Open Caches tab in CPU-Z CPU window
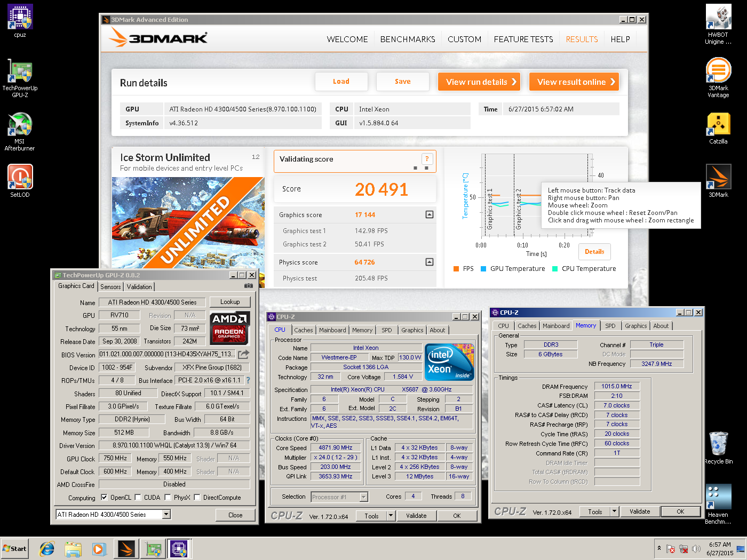This screenshot has height=560, width=747. pos(304,330)
